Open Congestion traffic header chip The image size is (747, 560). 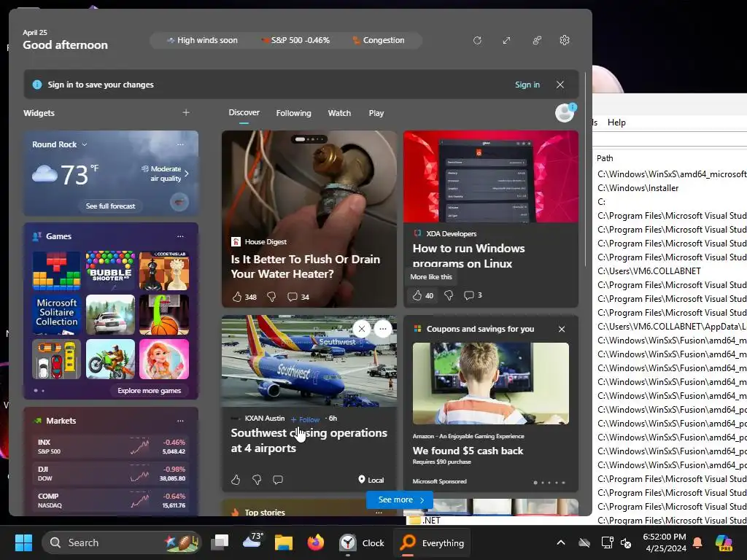point(379,41)
